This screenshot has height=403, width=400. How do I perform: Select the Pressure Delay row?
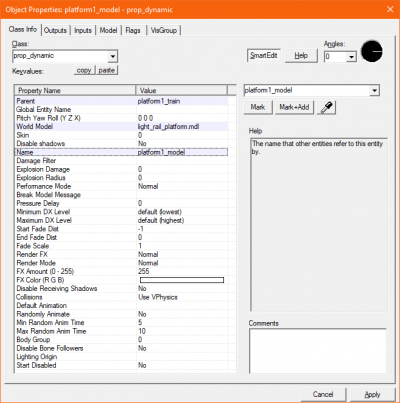[x=122, y=203]
